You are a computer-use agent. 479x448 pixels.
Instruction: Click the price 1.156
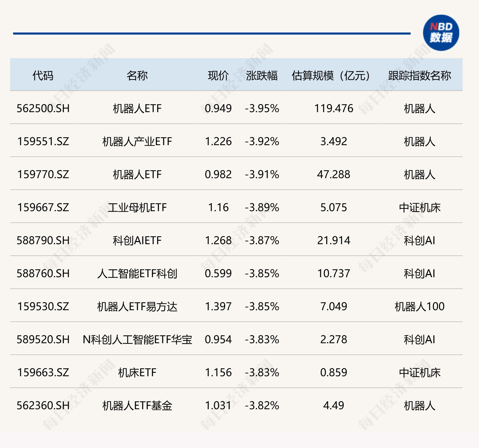[218, 373]
